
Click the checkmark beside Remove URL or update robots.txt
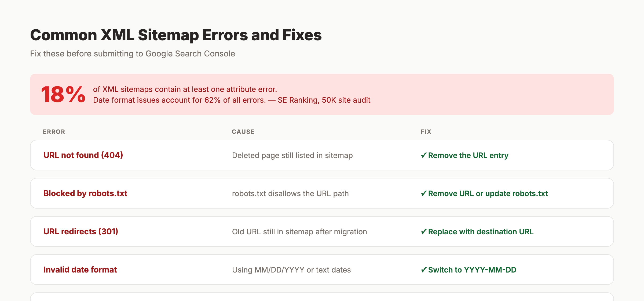(424, 193)
